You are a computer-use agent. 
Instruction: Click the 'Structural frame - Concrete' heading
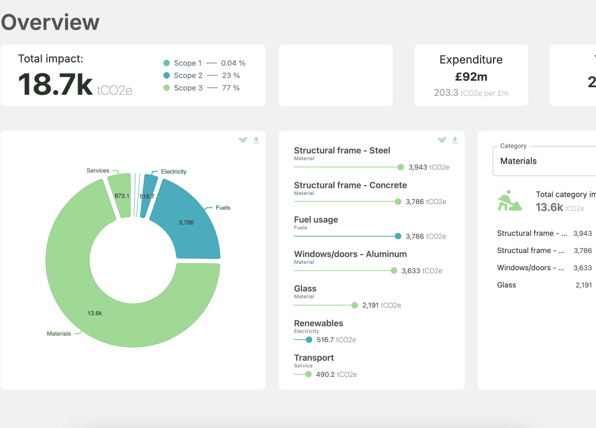(x=350, y=185)
